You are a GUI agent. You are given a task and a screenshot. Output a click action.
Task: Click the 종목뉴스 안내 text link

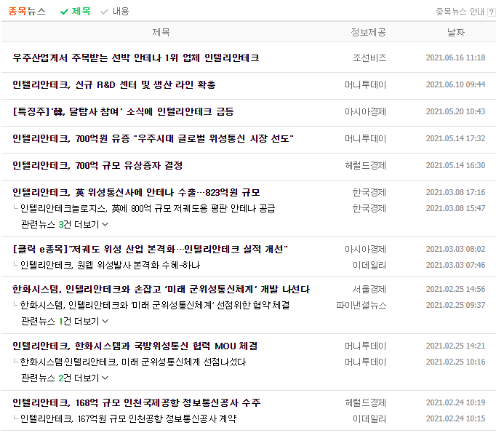(460, 12)
